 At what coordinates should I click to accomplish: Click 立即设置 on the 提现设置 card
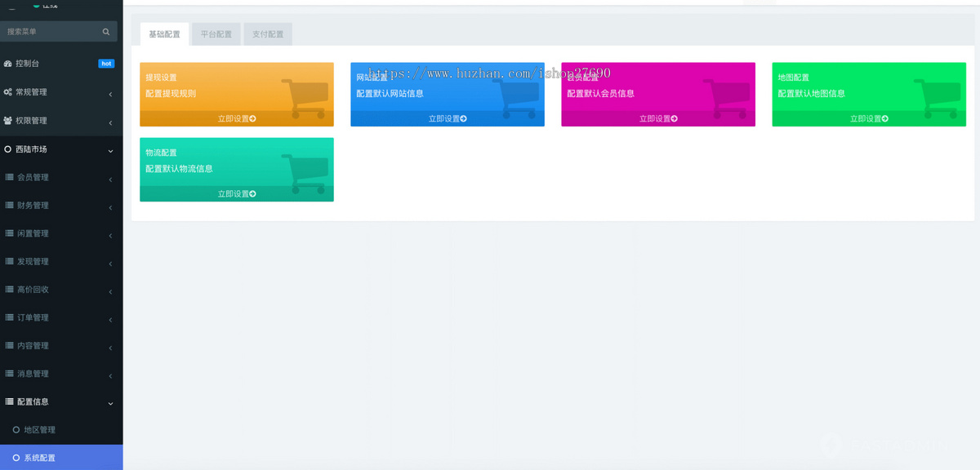tap(237, 118)
